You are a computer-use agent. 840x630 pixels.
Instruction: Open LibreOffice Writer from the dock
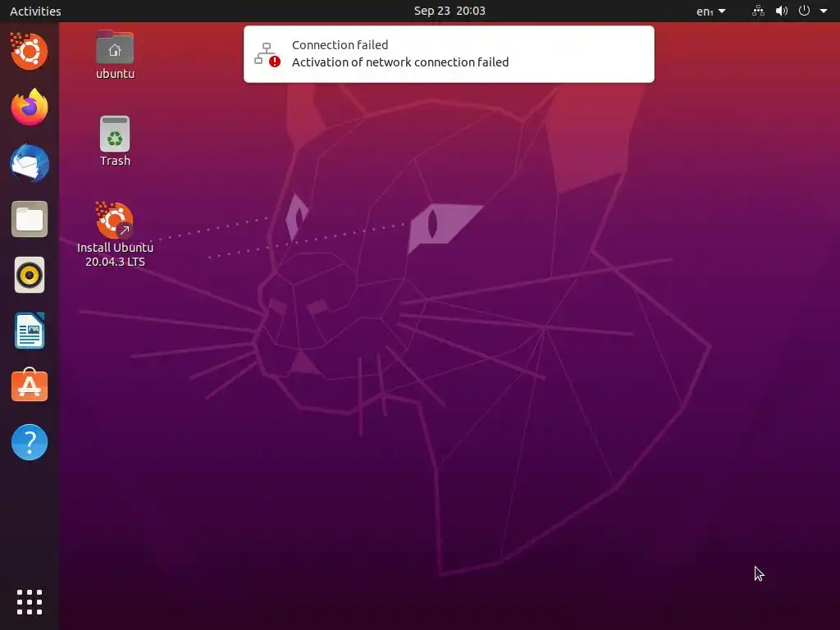30,331
